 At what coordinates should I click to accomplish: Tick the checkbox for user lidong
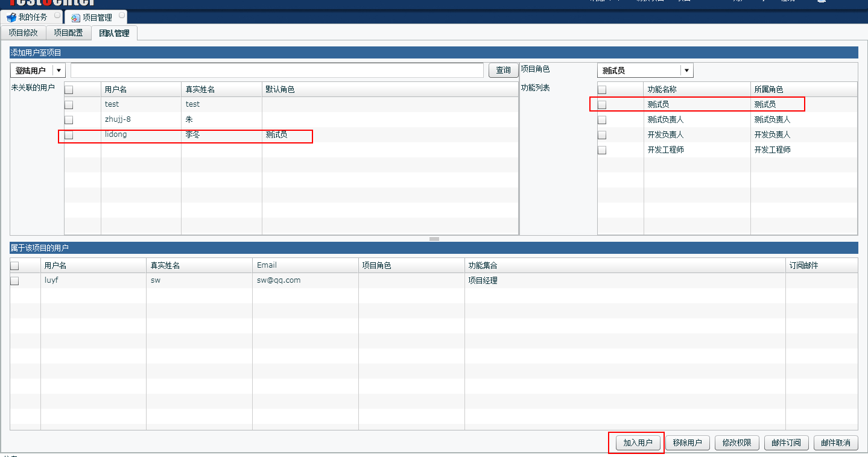coord(69,135)
